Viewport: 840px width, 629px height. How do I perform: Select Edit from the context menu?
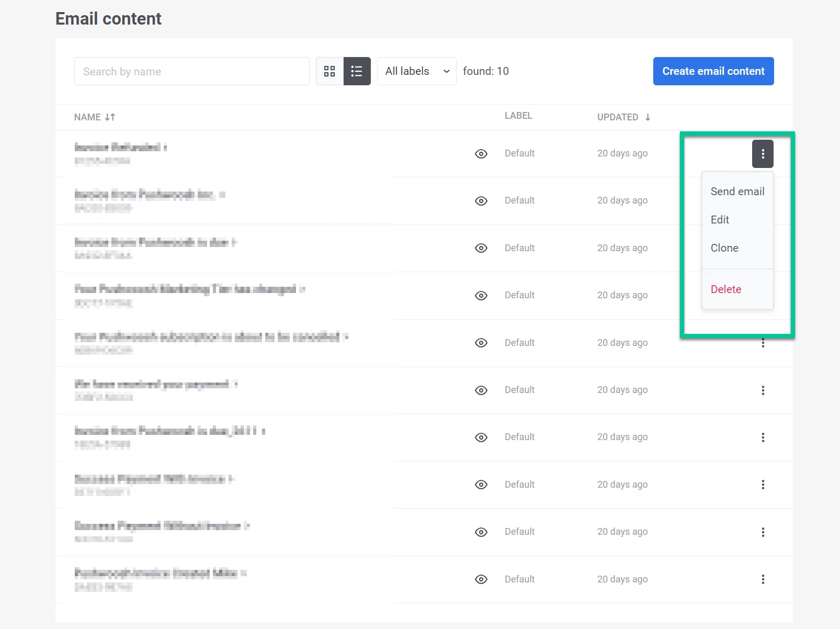click(x=720, y=220)
